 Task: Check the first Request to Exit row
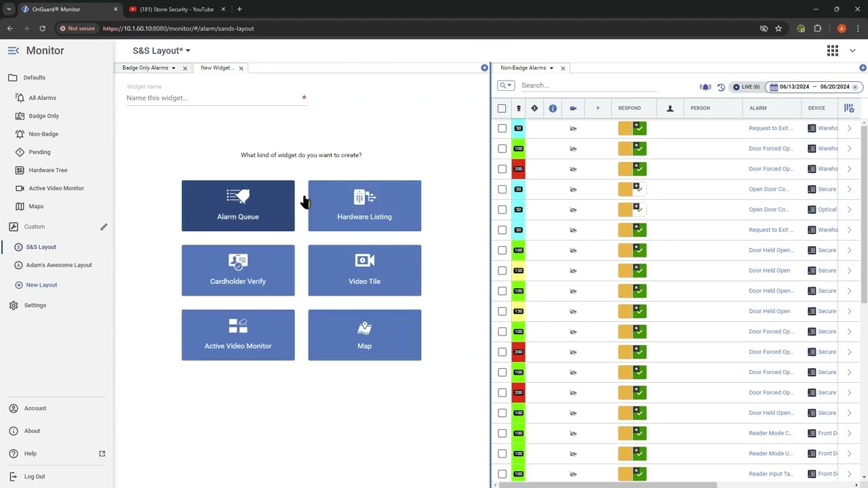pos(502,128)
